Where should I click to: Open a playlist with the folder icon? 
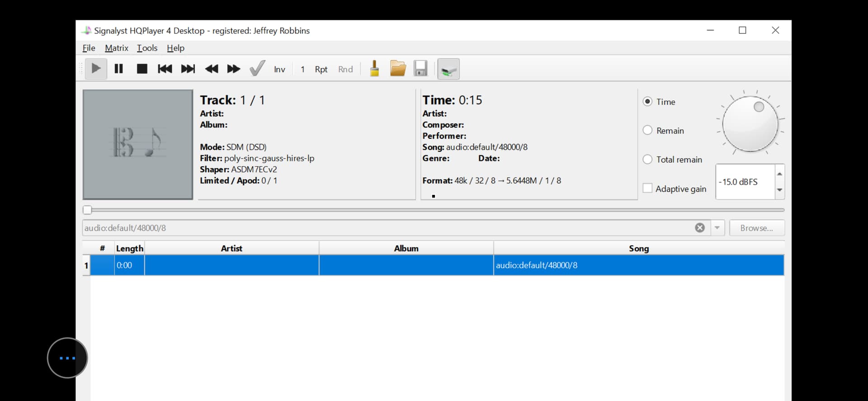click(398, 69)
